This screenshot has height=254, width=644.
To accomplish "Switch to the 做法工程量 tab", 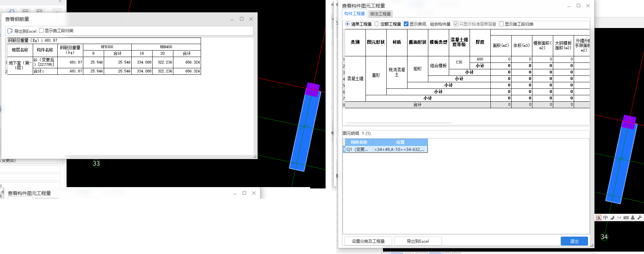I will [381, 14].
